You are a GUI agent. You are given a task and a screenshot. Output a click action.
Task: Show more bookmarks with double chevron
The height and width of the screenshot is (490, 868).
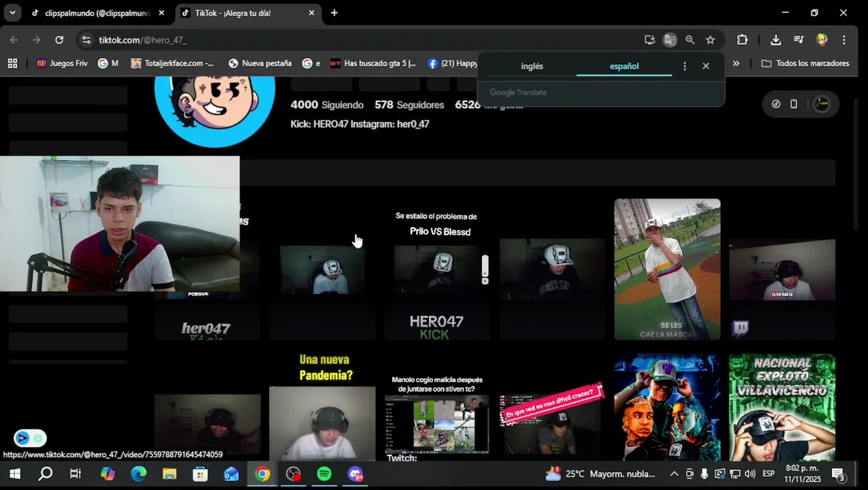(736, 63)
